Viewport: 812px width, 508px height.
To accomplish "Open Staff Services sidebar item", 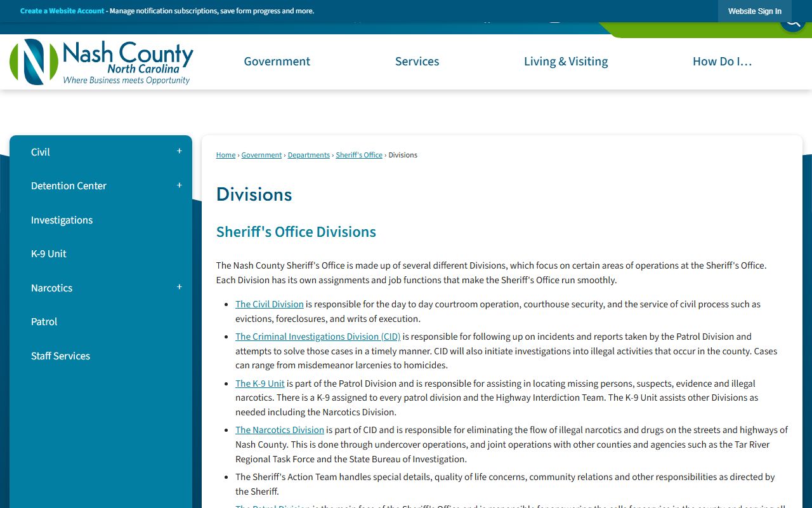I will pyautogui.click(x=61, y=356).
